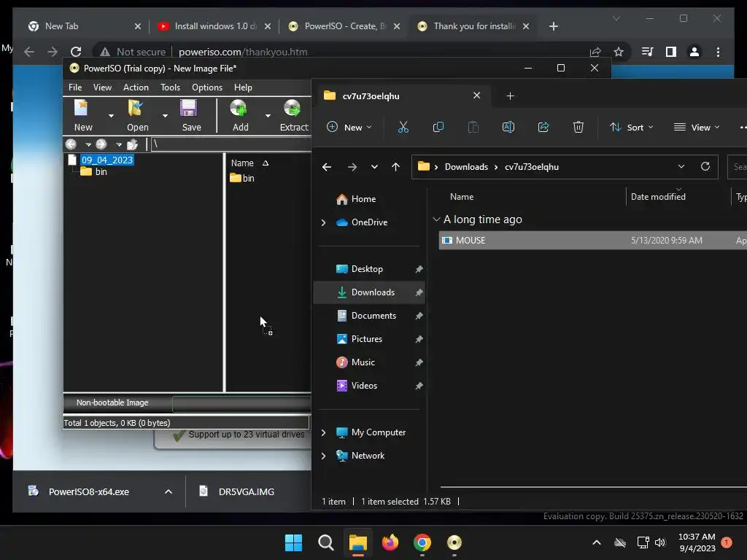Screen dimensions: 747x560
Task: Open taskbar Search
Action: point(326,542)
